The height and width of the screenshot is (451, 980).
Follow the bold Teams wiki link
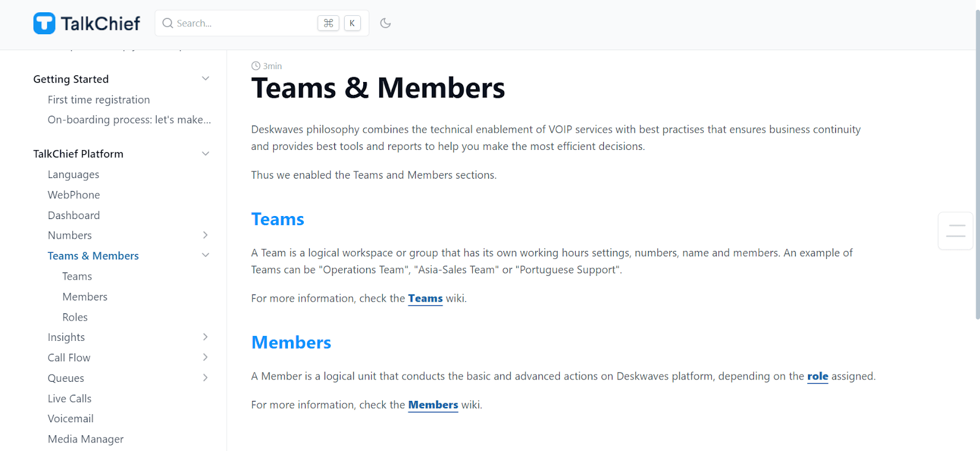pos(425,299)
